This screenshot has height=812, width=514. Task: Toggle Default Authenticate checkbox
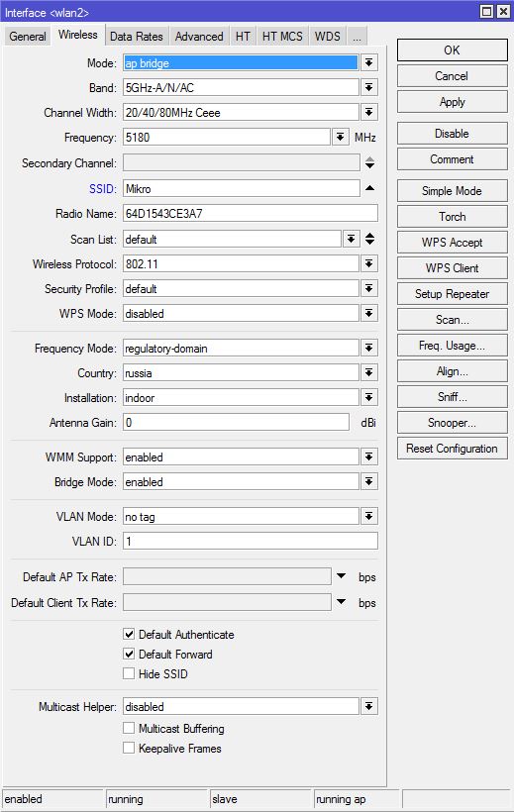click(129, 634)
